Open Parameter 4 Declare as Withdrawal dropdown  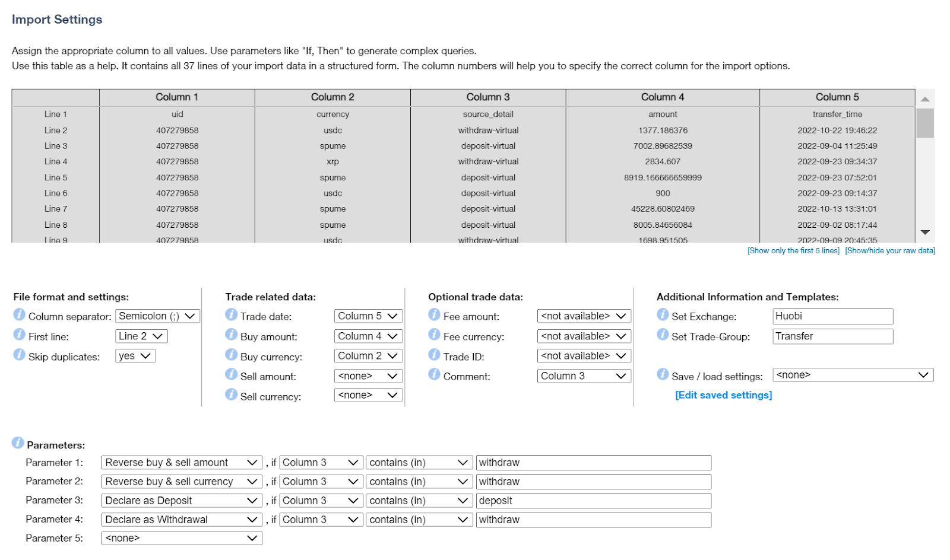(182, 520)
